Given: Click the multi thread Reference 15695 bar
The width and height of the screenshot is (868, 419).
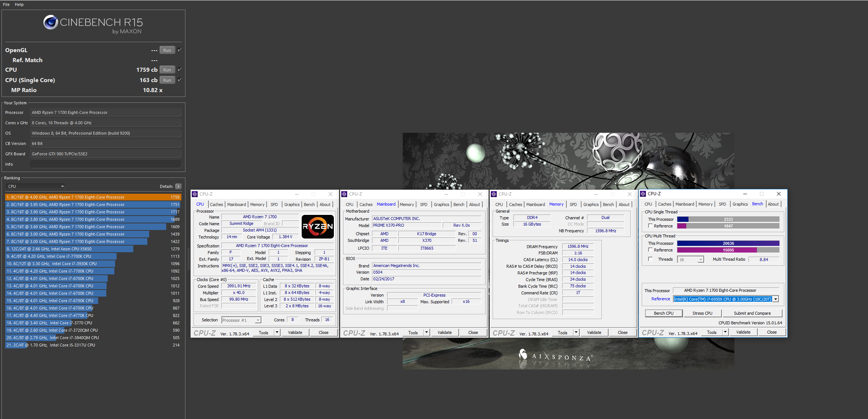Looking at the screenshot, I should 728,250.
